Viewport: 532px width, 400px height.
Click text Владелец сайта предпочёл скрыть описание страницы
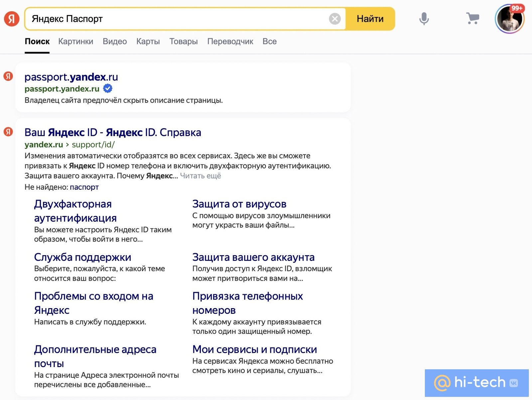(x=124, y=100)
